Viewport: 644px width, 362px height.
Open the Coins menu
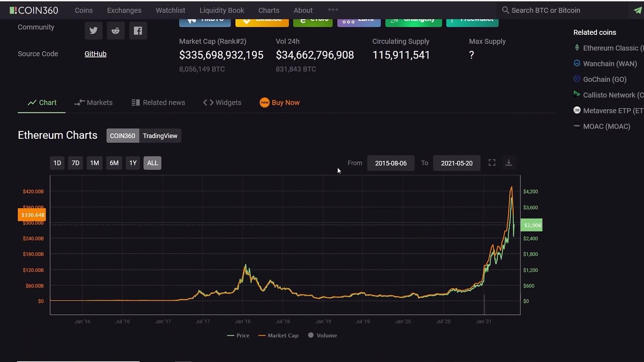coord(84,10)
